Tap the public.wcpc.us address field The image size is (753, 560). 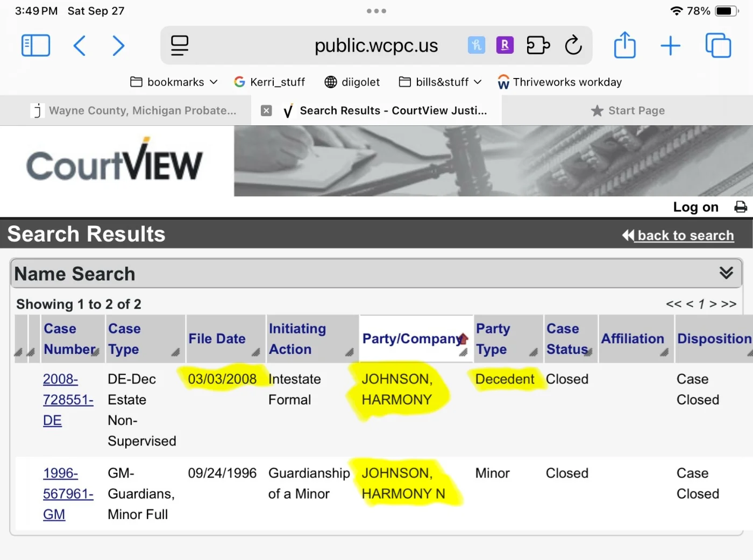click(x=376, y=46)
